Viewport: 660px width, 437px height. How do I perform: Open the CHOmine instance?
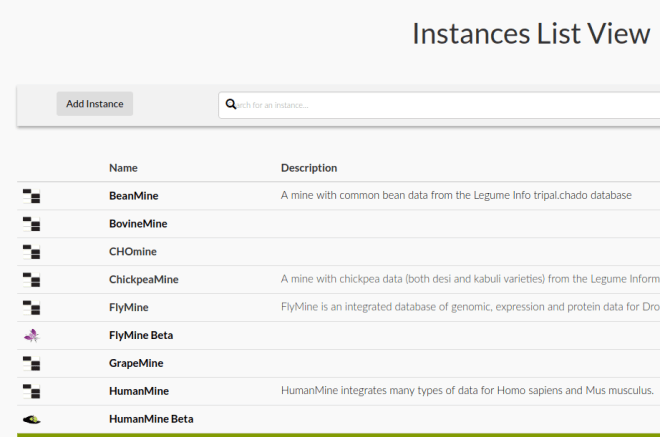(x=133, y=251)
